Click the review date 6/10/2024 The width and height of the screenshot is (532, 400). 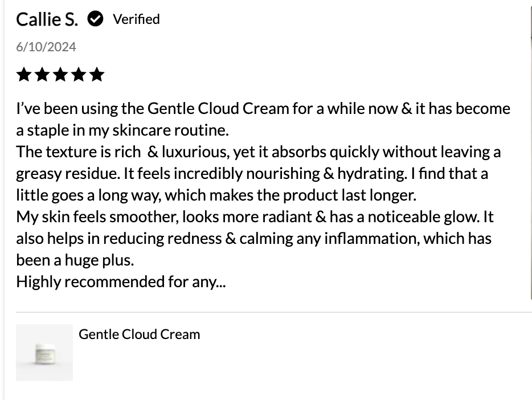point(46,47)
